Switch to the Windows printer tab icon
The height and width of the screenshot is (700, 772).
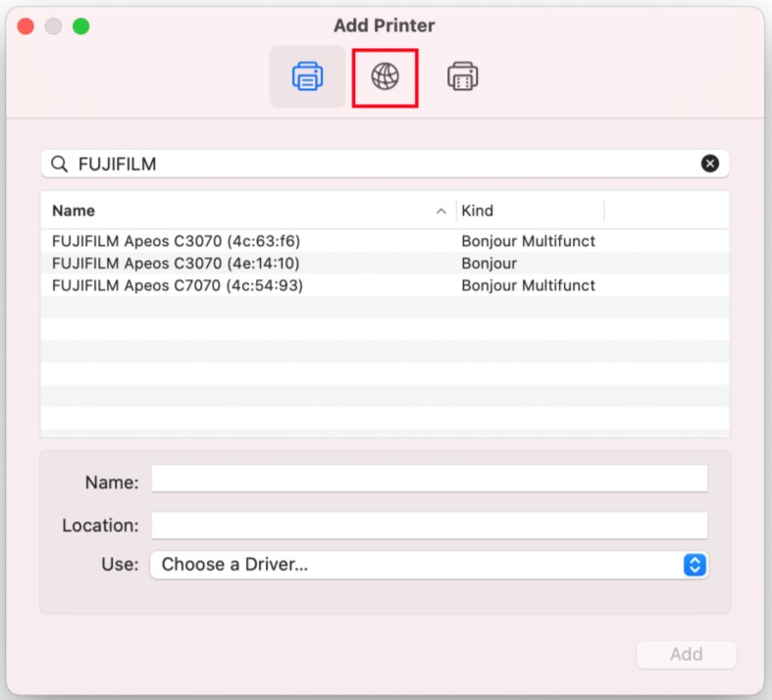(462, 76)
